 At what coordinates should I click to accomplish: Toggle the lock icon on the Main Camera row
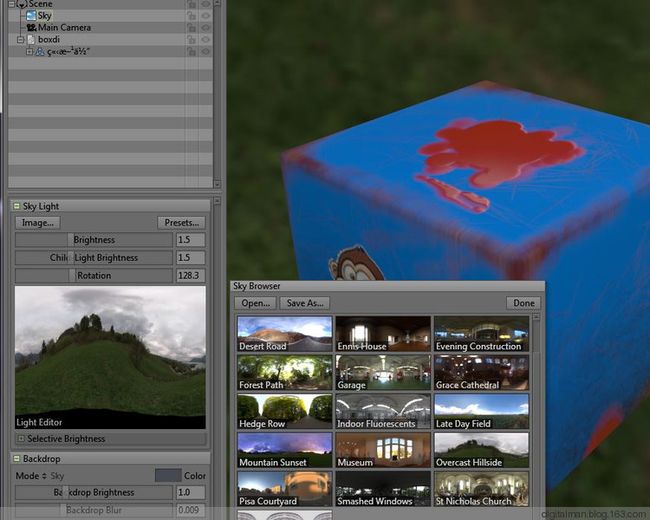191,28
